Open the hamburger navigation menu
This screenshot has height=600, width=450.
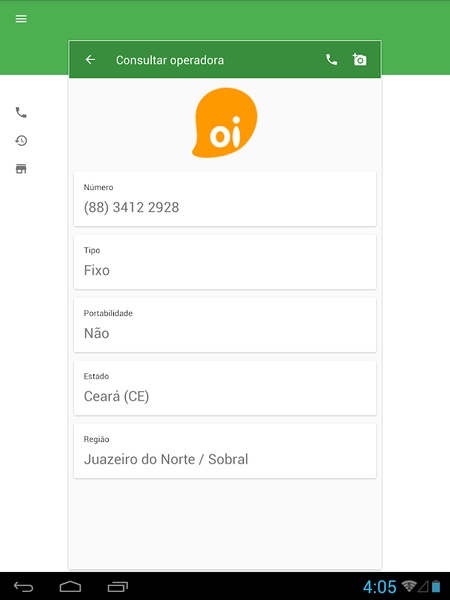click(21, 19)
